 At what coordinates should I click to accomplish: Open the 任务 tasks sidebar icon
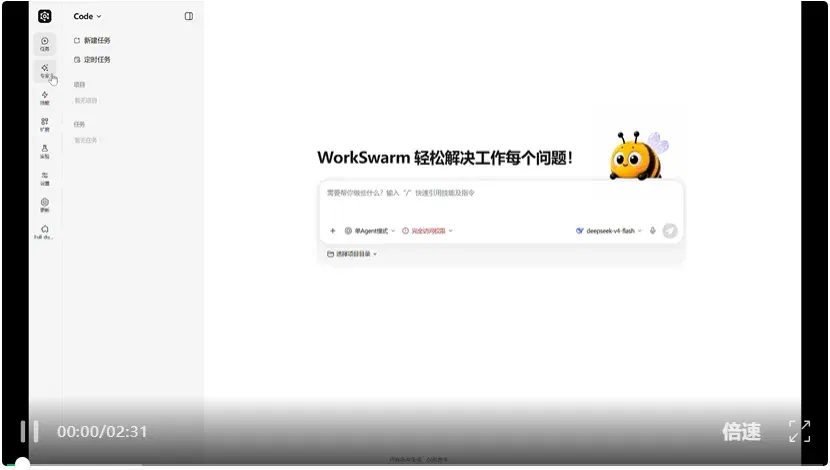point(45,44)
